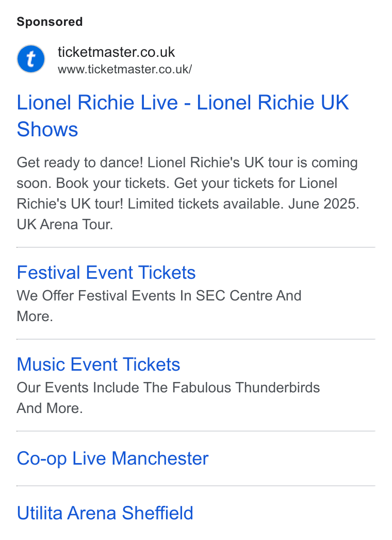The height and width of the screenshot is (540, 392).
Task: Click the Ticketmaster blue 't' logo icon
Action: pyautogui.click(x=31, y=59)
